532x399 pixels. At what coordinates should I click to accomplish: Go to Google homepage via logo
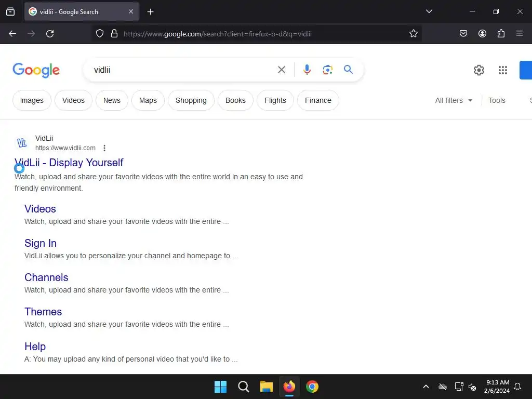36,70
